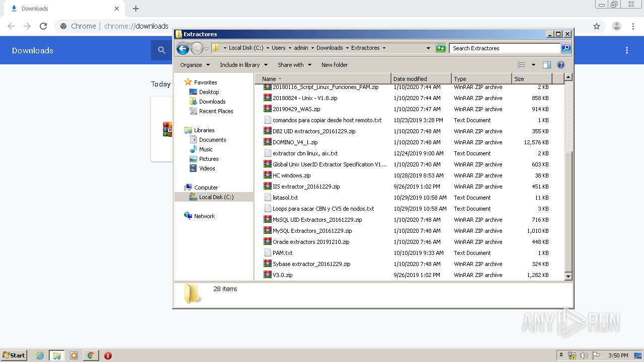Click DOMINO_V4_1.zip archive icon
The height and width of the screenshot is (362, 644).
coord(268,142)
